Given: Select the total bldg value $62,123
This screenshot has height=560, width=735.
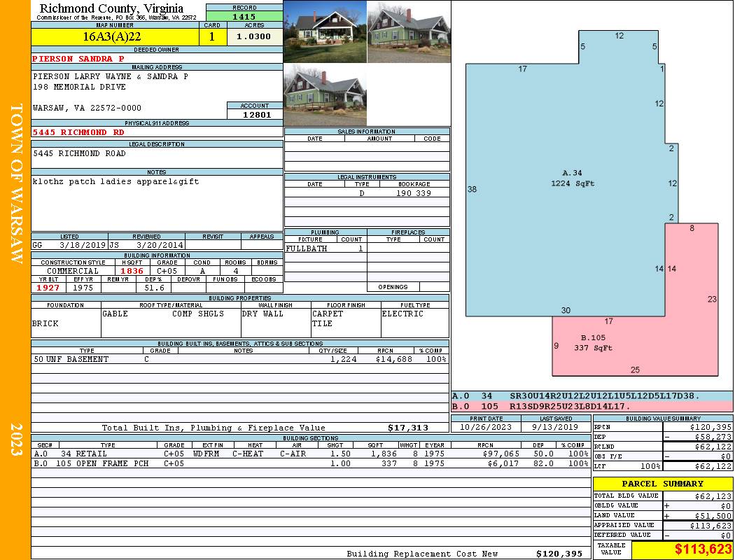Looking at the screenshot, I should click(713, 496).
